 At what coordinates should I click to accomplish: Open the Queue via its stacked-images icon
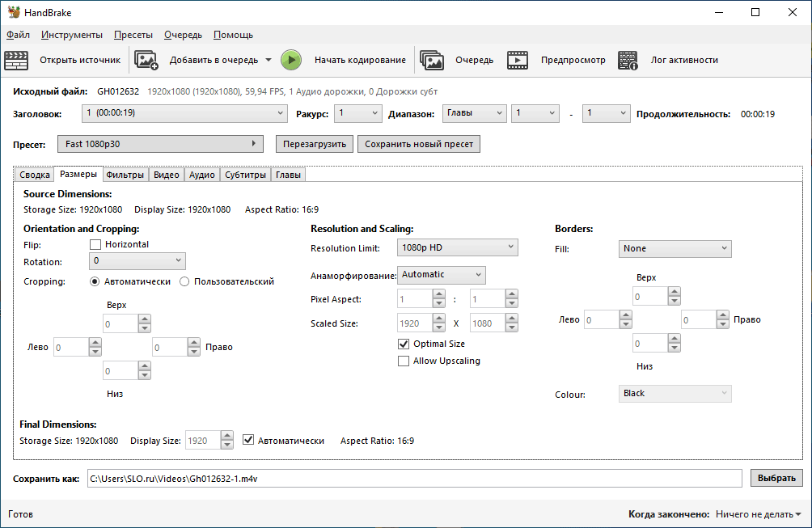pos(432,60)
